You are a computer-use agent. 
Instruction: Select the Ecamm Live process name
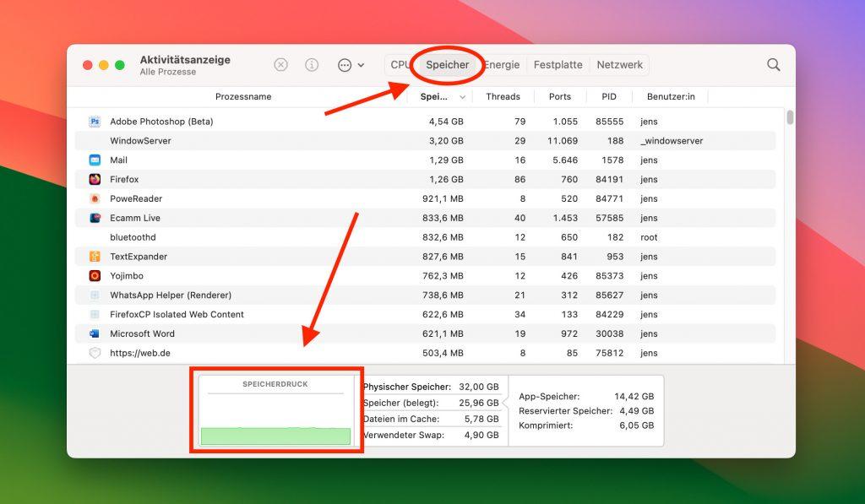pos(135,218)
